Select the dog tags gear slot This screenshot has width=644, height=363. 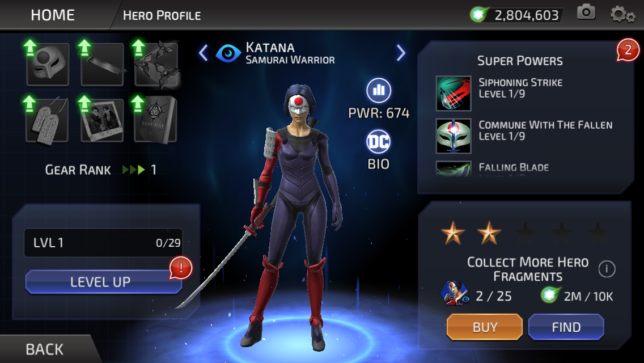click(48, 120)
